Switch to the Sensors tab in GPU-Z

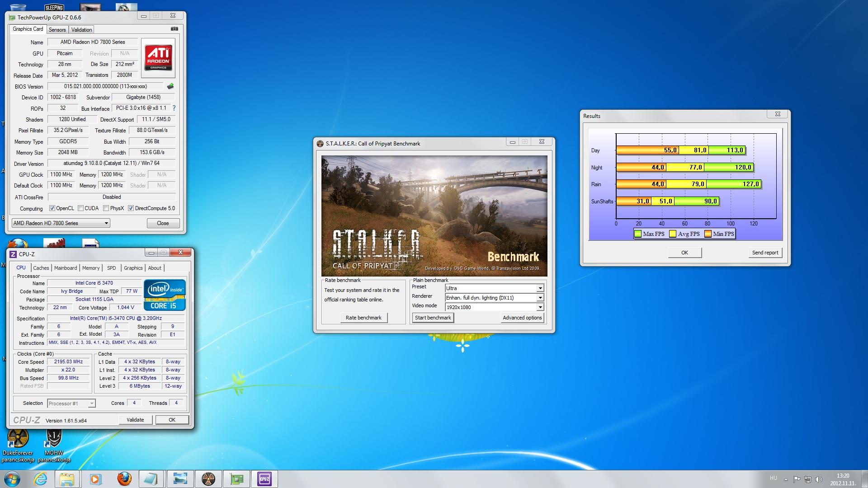(x=57, y=30)
